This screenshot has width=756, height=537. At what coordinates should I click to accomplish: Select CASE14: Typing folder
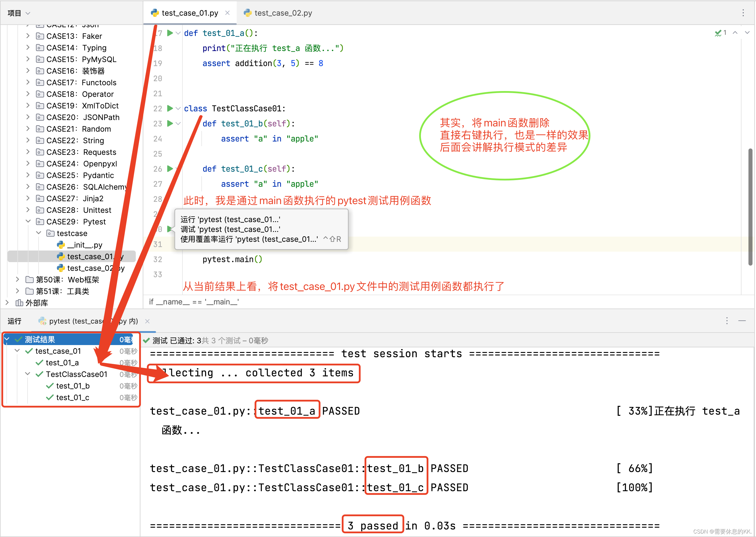[76, 48]
